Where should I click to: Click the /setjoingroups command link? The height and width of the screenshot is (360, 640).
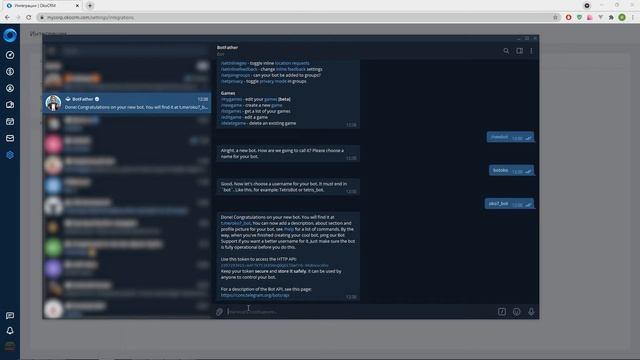[236, 76]
